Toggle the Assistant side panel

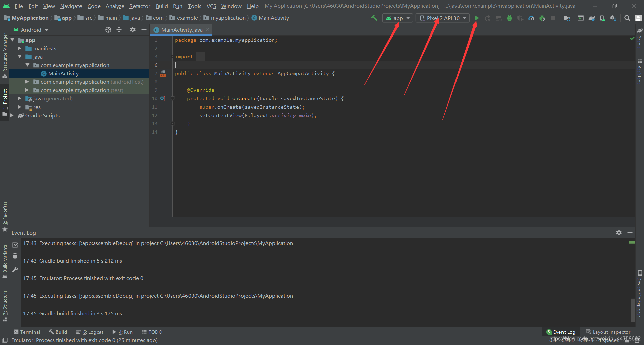639,72
